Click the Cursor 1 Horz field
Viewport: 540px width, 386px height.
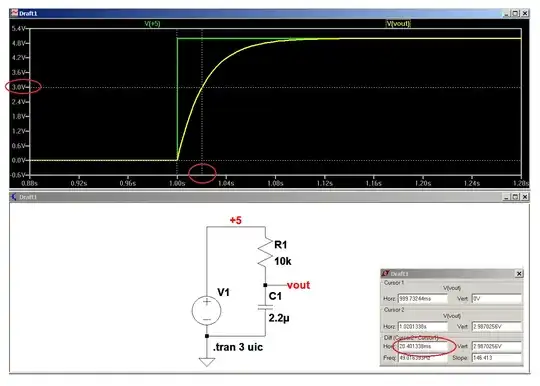(423, 299)
